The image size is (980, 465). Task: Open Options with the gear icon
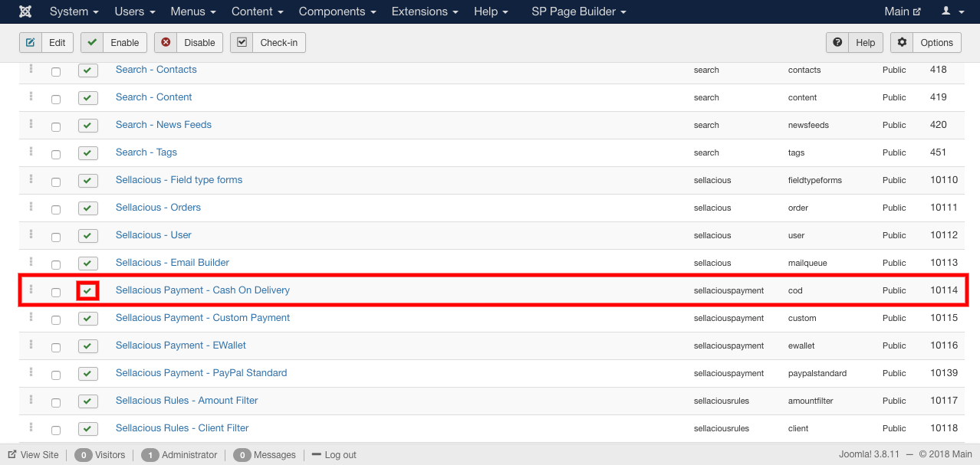tap(926, 42)
